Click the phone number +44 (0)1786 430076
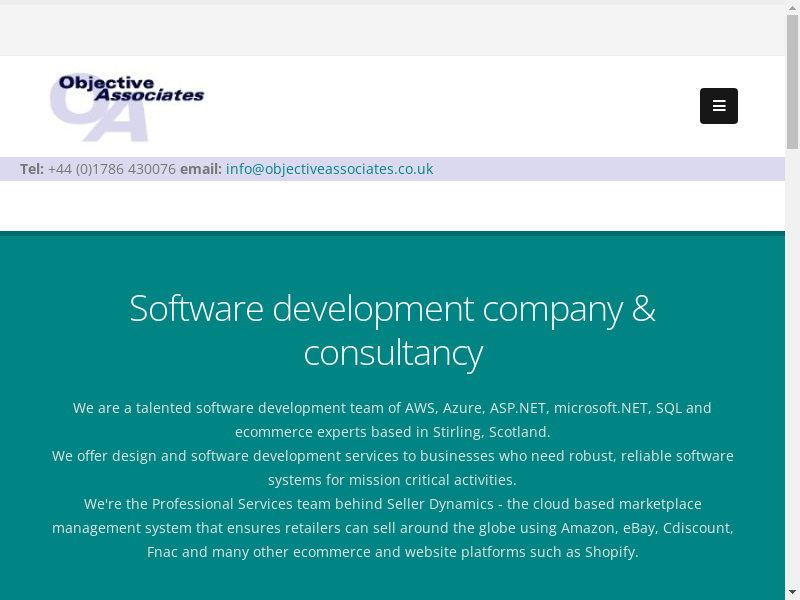The height and width of the screenshot is (600, 800). tap(112, 169)
